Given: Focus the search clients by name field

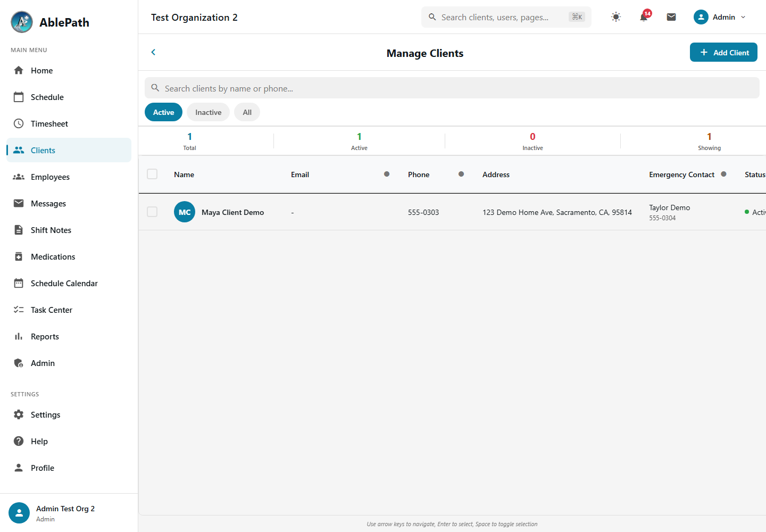Looking at the screenshot, I should click(452, 88).
